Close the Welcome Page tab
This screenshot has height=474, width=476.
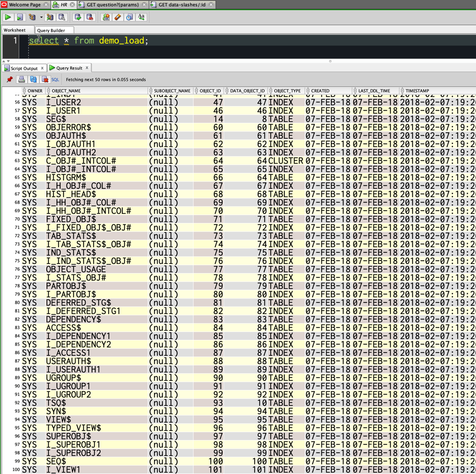pos(46,5)
